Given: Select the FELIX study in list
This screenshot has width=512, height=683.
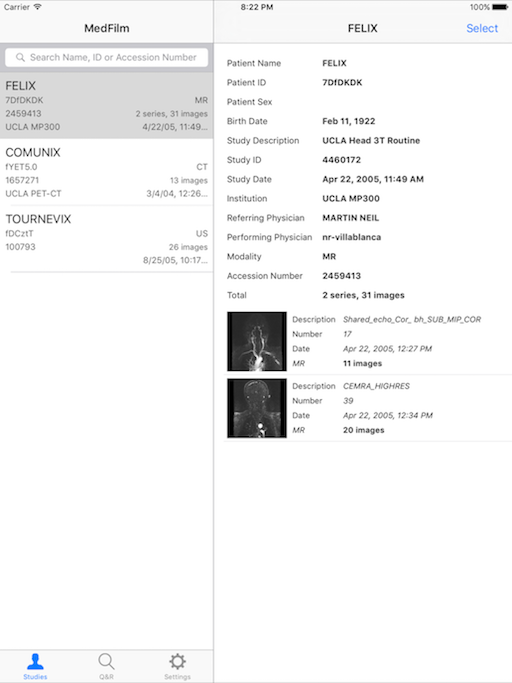Looking at the screenshot, I should tap(106, 106).
